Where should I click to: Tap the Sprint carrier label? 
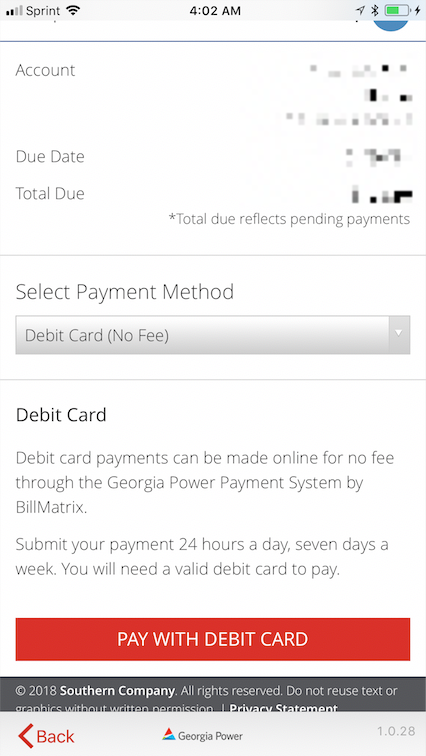click(43, 11)
